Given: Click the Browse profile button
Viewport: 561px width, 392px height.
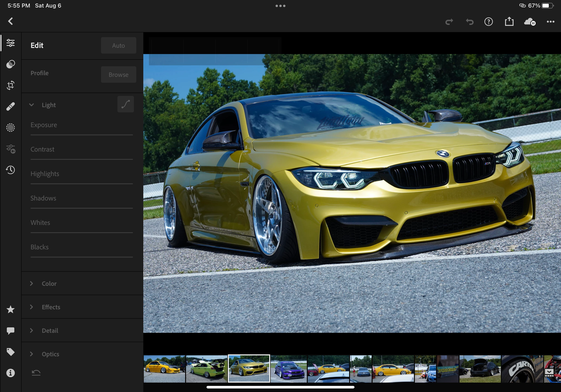Looking at the screenshot, I should [x=118, y=74].
